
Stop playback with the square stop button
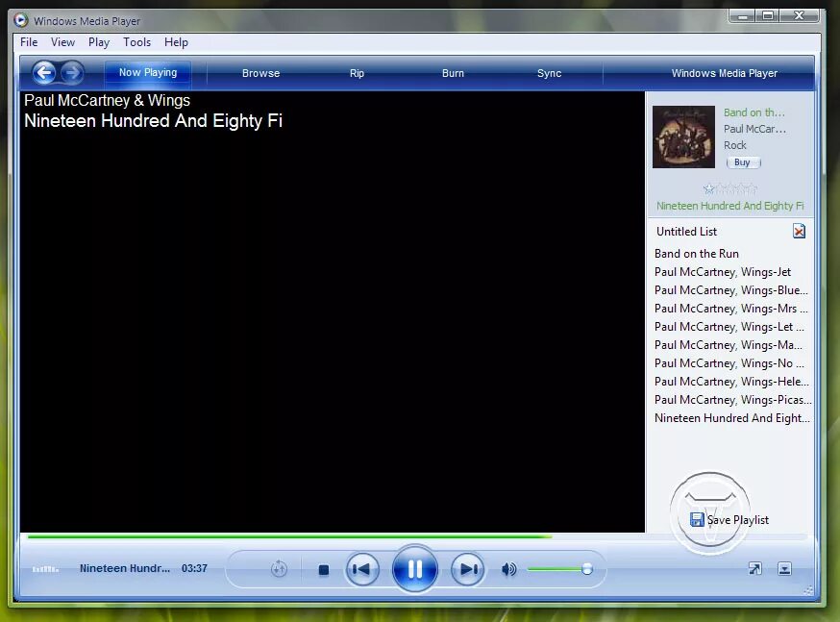(x=324, y=569)
